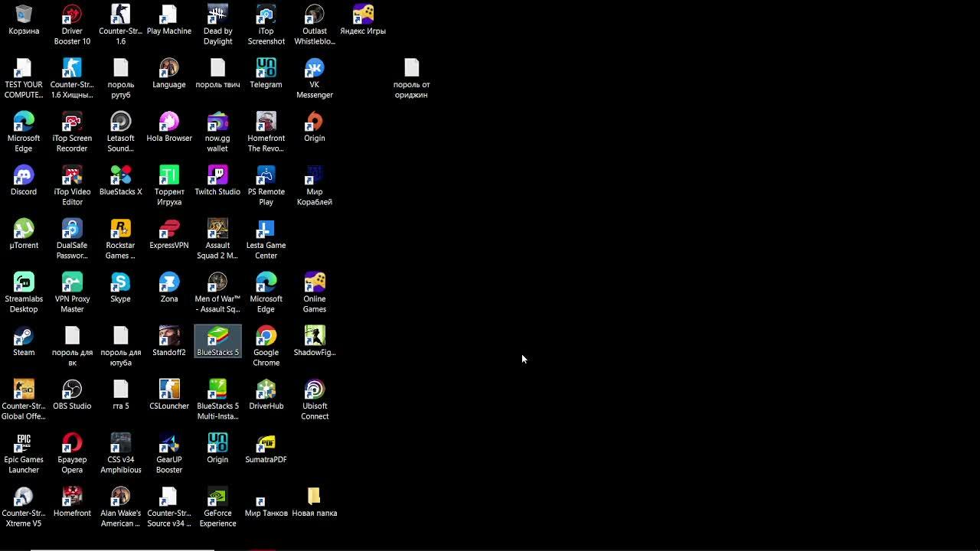
Task: Click the ShadowFight game icon
Action: coord(315,341)
